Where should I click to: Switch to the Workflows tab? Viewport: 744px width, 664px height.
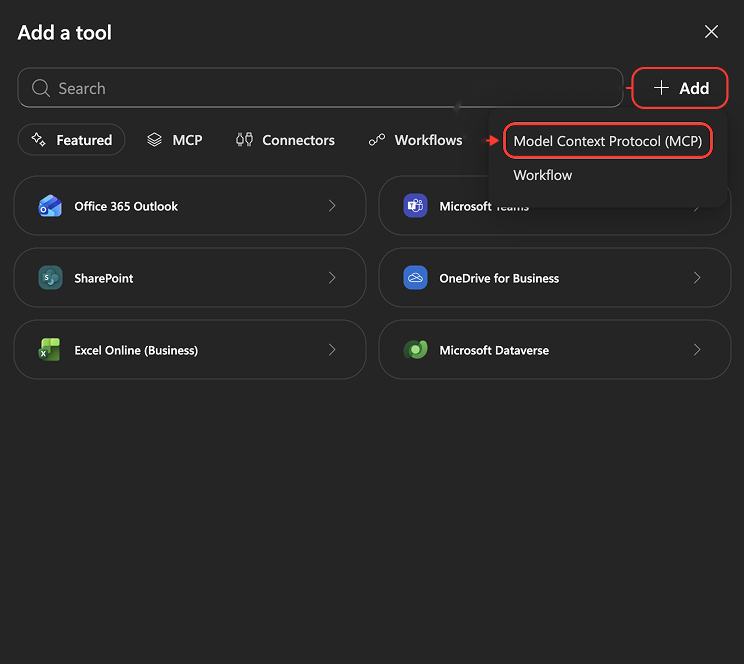[x=416, y=140]
